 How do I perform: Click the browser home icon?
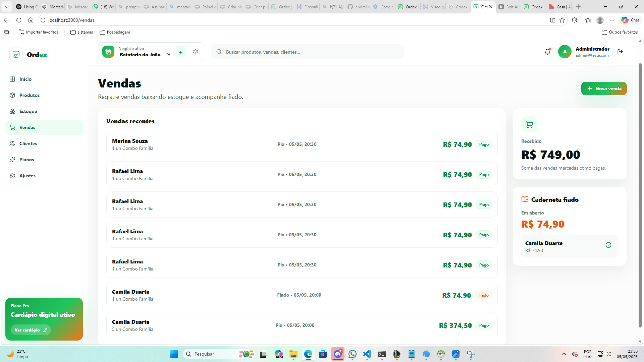click(31, 20)
